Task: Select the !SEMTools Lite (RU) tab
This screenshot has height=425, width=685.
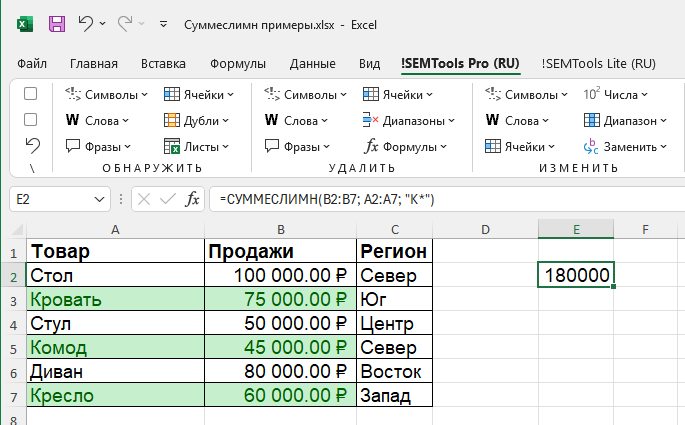Action: pos(599,64)
